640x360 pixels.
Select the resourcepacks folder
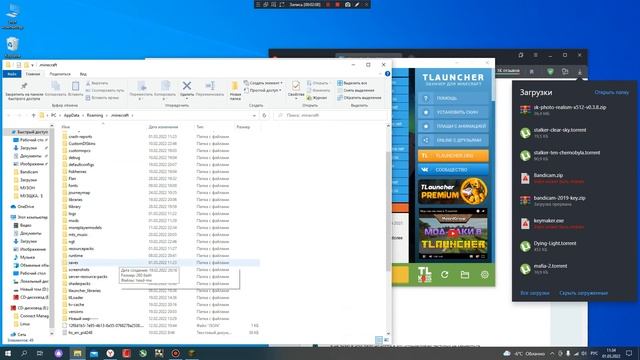tap(81, 248)
